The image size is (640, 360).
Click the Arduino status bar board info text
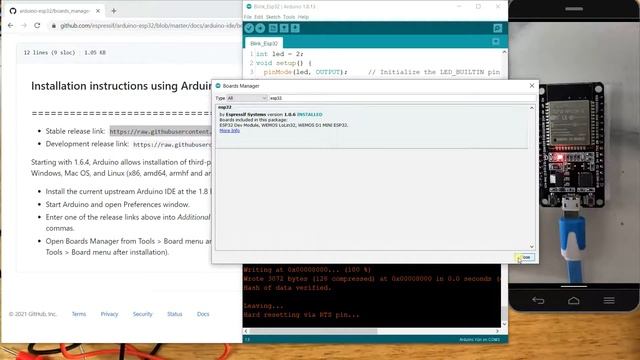coord(479,340)
